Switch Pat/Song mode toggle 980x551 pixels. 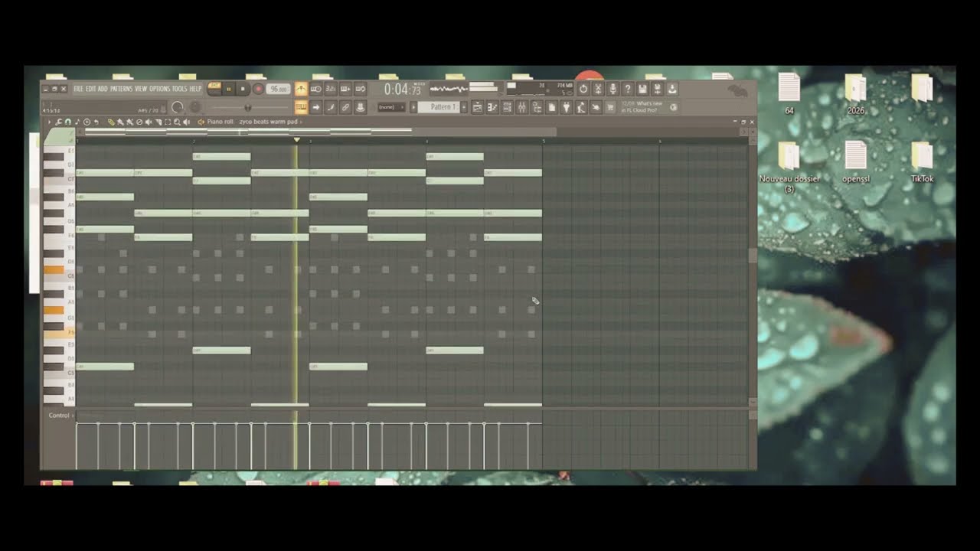point(214,89)
